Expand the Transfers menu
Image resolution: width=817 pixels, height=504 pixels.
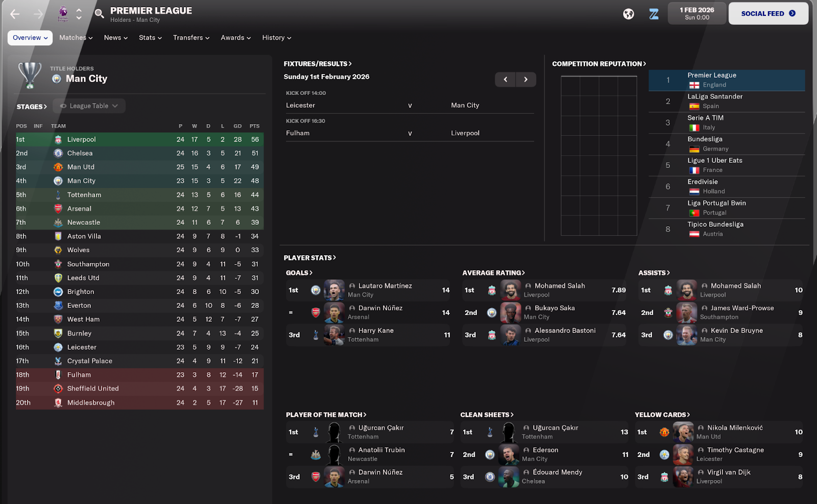coord(191,38)
